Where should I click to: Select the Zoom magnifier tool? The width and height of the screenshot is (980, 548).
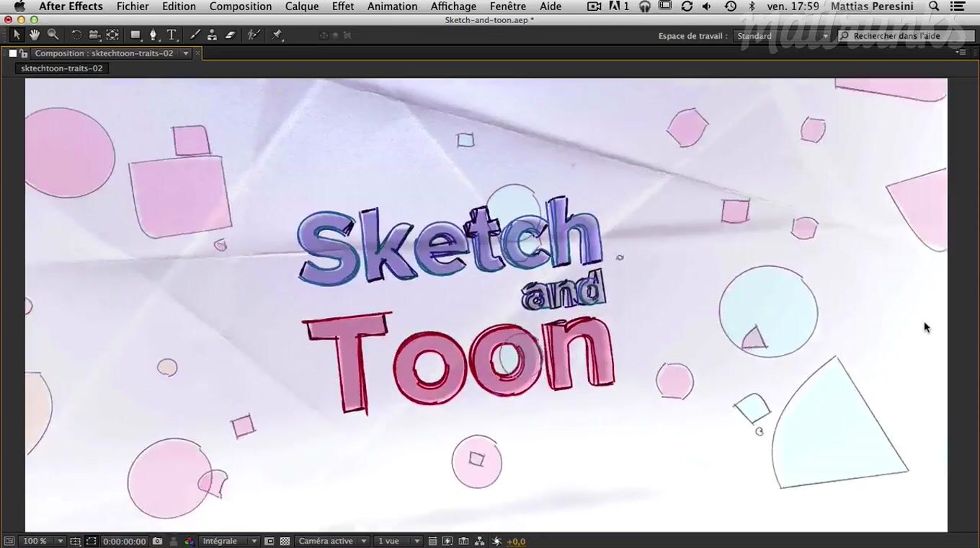pyautogui.click(x=53, y=35)
